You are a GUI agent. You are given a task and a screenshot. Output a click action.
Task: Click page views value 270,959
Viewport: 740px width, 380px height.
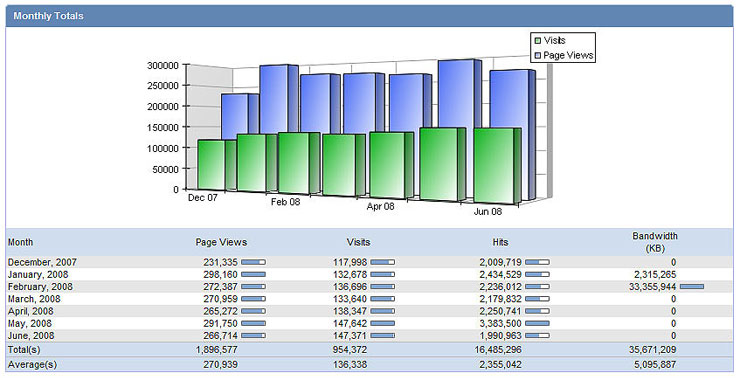(x=220, y=299)
